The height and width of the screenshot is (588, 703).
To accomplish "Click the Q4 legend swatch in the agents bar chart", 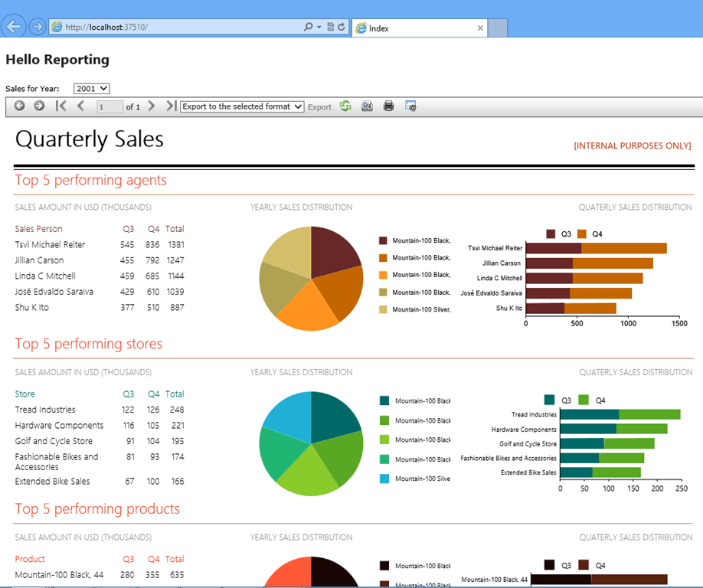I will [582, 234].
